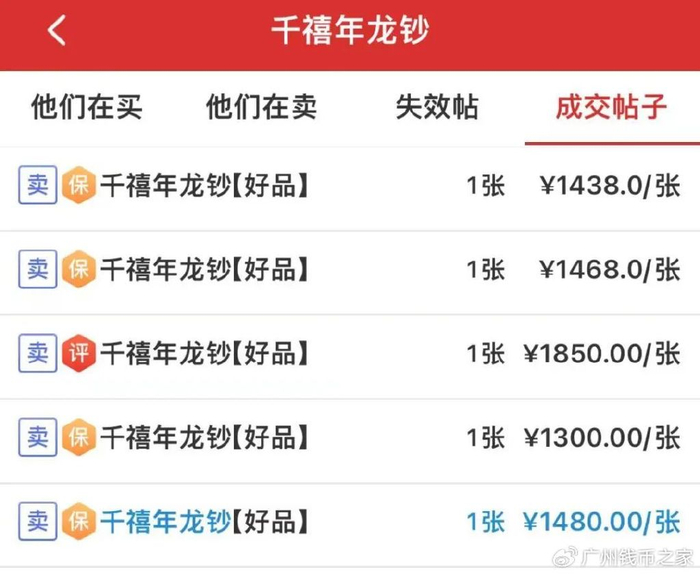This screenshot has width=700, height=574.
Task: Tap the ¥1438.0/张 price
Action: pos(609,186)
